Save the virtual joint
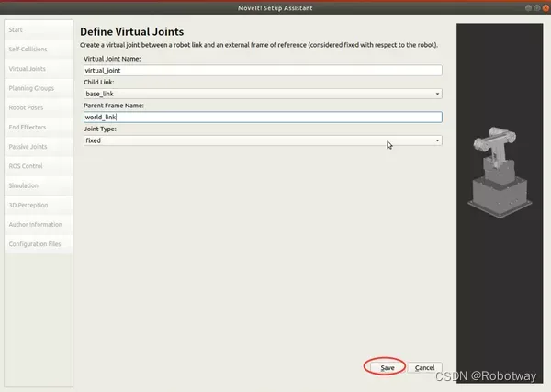Viewport: 551px width, 392px height. 388,368
